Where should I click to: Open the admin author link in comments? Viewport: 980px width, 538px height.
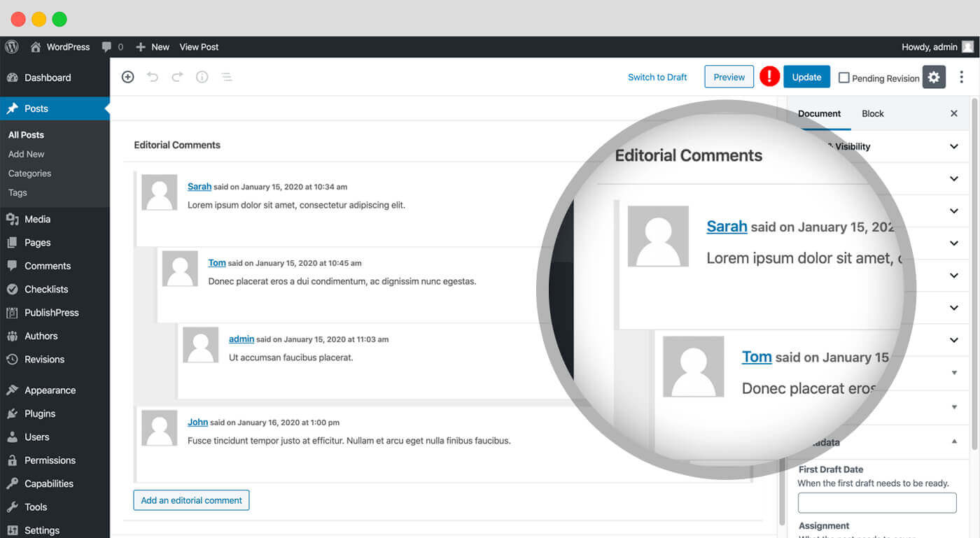[x=241, y=339]
